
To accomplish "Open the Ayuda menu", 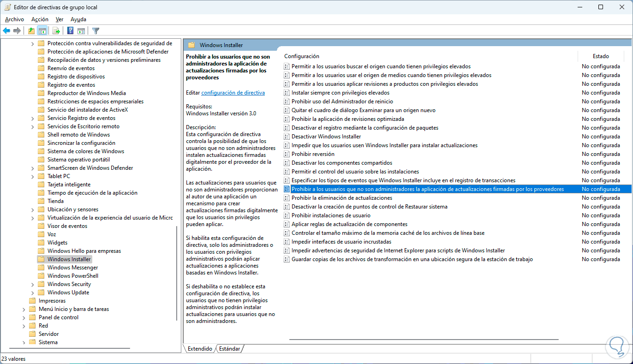I will click(x=78, y=19).
